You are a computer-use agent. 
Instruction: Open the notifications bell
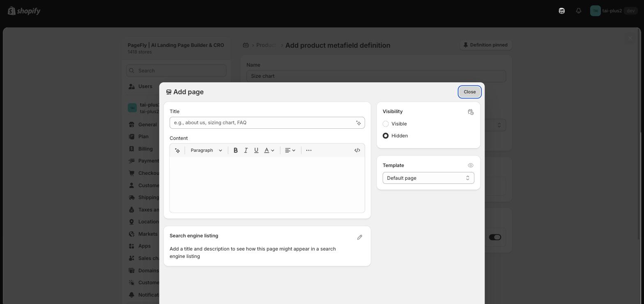578,11
